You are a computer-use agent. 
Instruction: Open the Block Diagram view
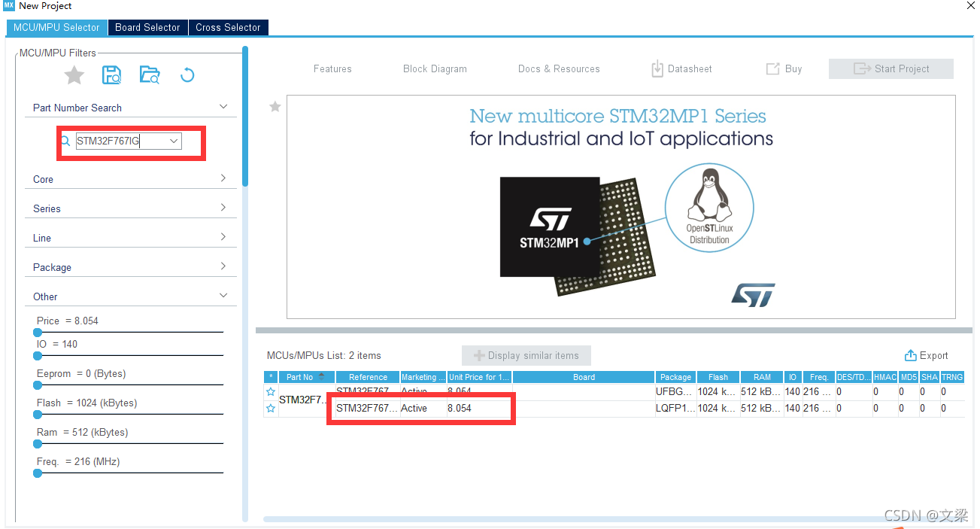(x=435, y=68)
